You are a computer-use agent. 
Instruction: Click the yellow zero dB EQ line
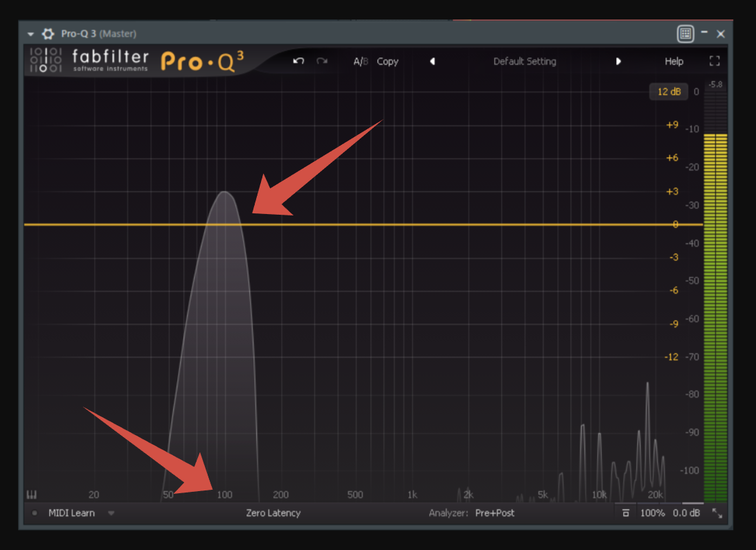click(x=363, y=224)
